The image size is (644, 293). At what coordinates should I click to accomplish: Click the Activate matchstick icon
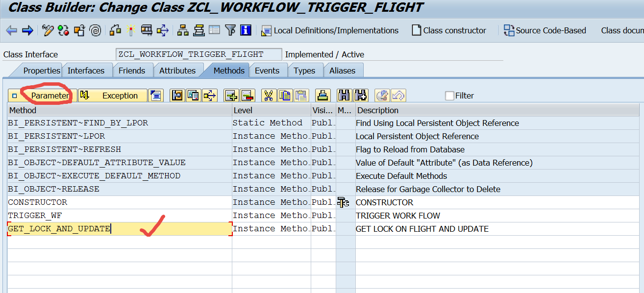[130, 30]
